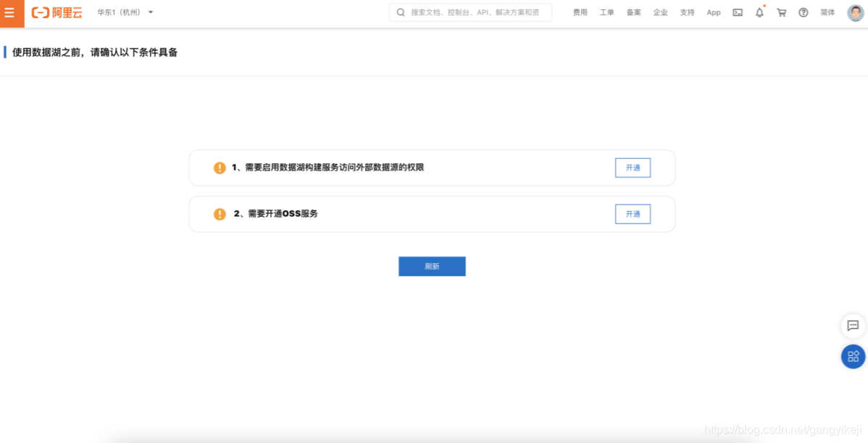868x443 pixels.
Task: Select the 工单 menu item
Action: pos(606,12)
